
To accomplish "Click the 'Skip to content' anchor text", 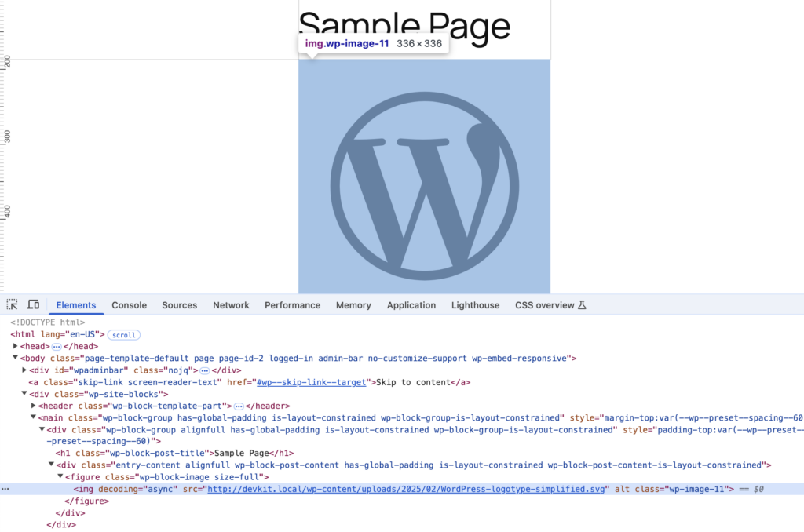I will click(x=413, y=382).
